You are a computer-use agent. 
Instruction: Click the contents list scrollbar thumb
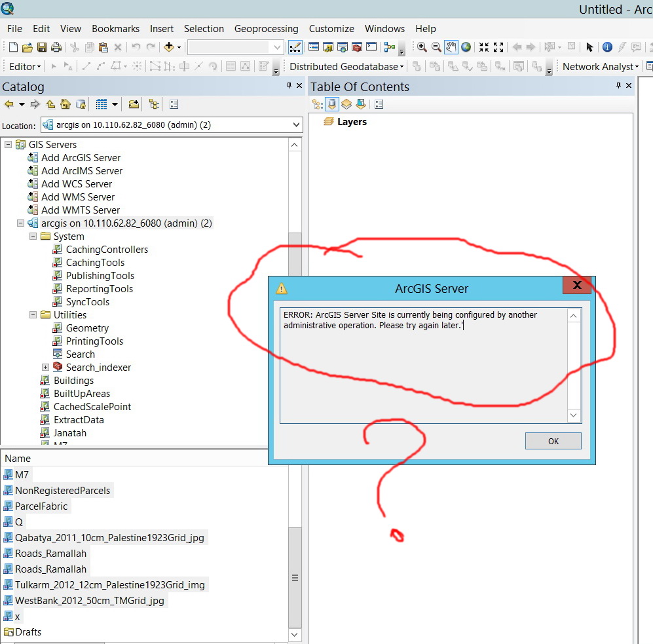coord(295,578)
